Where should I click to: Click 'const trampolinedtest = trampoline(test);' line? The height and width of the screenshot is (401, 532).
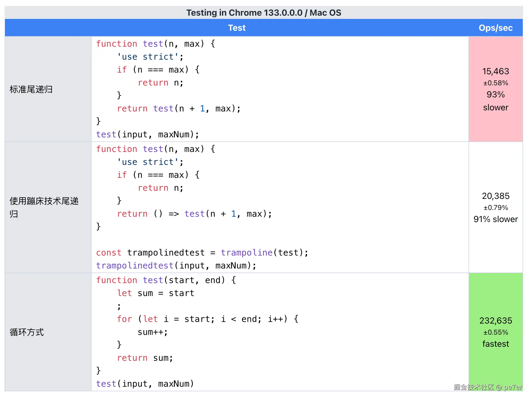(x=202, y=253)
